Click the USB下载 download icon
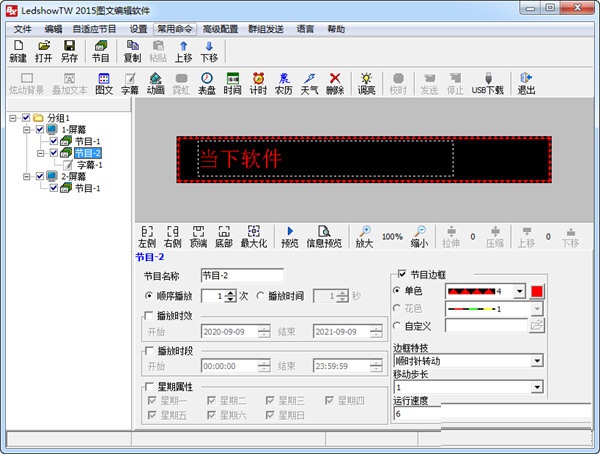 pyautogui.click(x=488, y=83)
